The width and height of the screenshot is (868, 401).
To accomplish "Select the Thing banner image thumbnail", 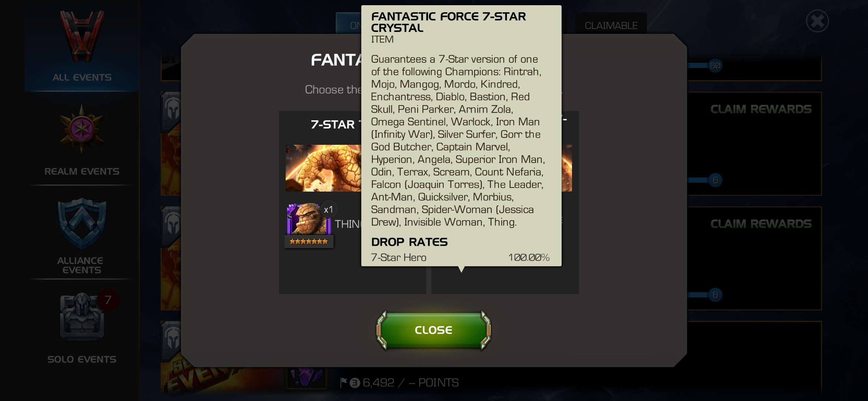I will [x=323, y=168].
